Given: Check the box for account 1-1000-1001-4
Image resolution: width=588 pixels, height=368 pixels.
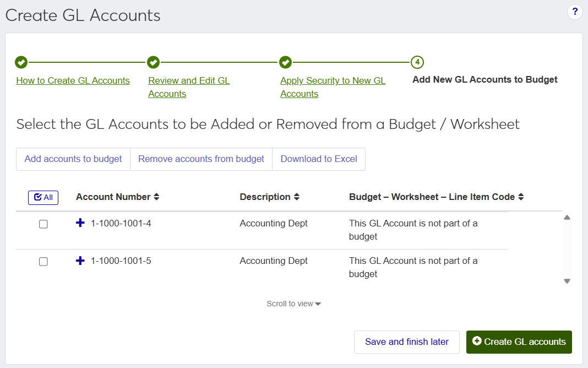Looking at the screenshot, I should pyautogui.click(x=43, y=224).
